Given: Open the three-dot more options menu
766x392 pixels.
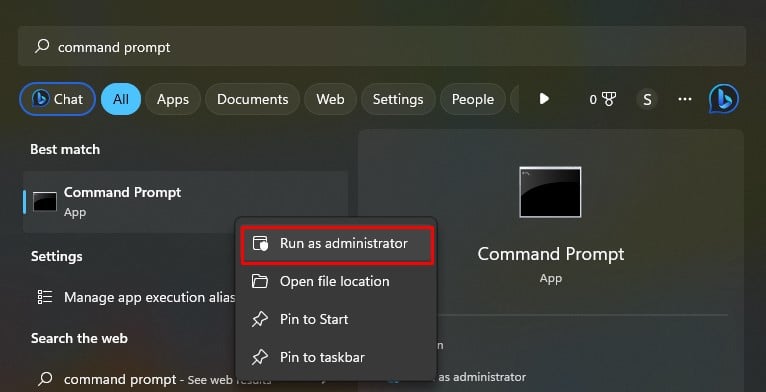Looking at the screenshot, I should (x=685, y=99).
